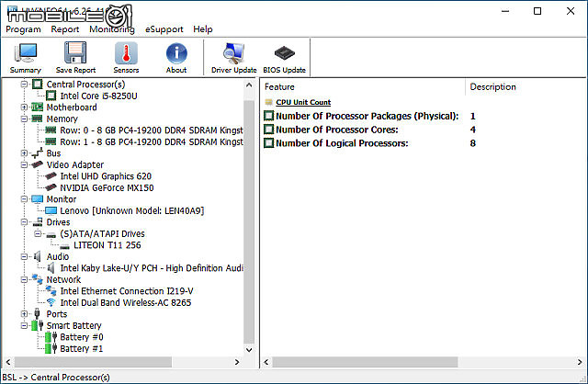588x384 pixels.
Task: Click tree panel scroll down arrow
Action: pos(249,350)
